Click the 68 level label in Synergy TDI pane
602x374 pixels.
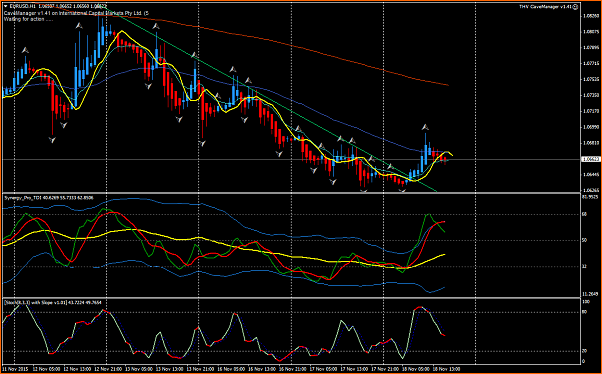[585, 214]
